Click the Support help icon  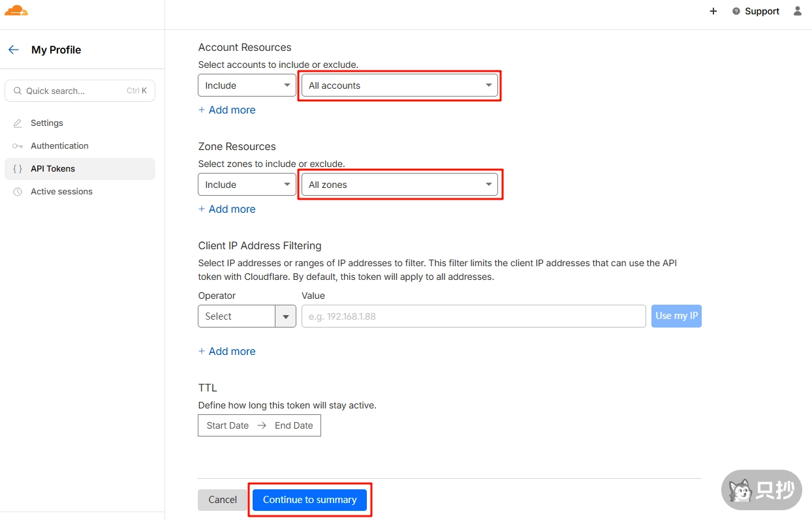click(737, 11)
